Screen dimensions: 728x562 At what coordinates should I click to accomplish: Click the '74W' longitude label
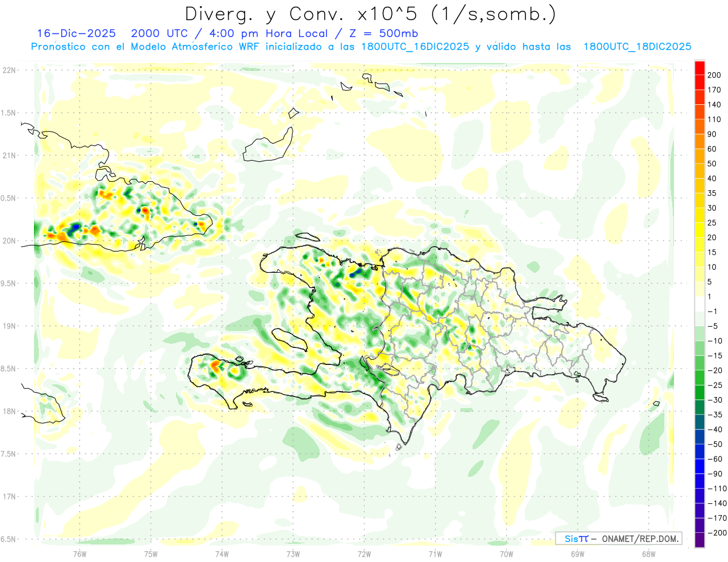point(222,554)
